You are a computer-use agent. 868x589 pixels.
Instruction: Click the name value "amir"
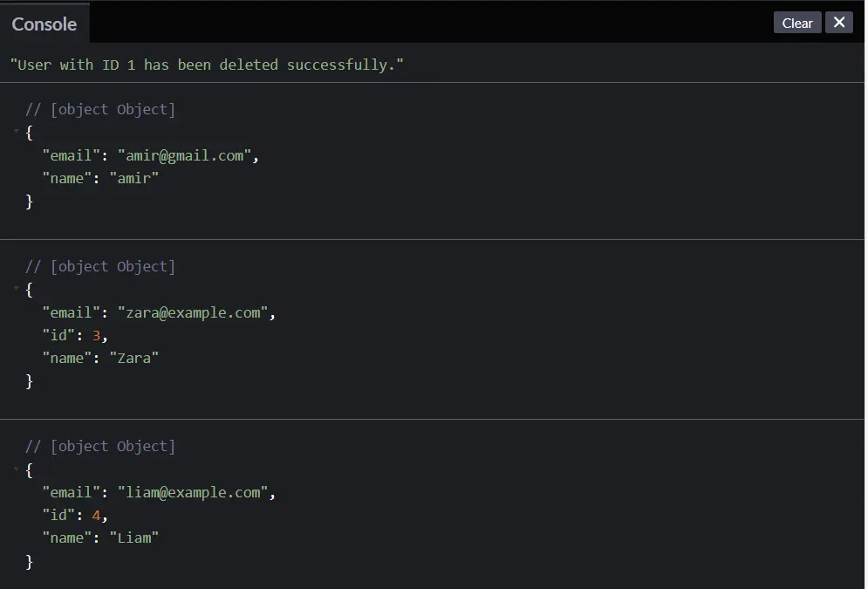134,178
